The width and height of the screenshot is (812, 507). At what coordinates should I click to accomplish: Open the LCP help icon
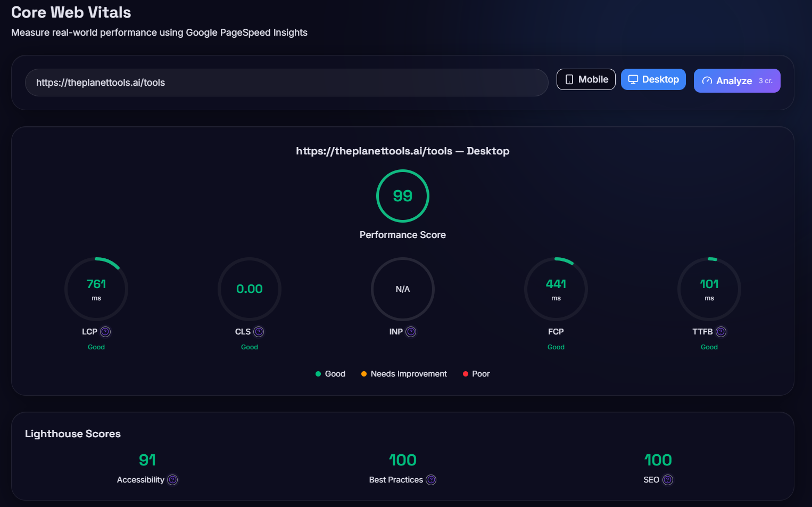coord(105,331)
